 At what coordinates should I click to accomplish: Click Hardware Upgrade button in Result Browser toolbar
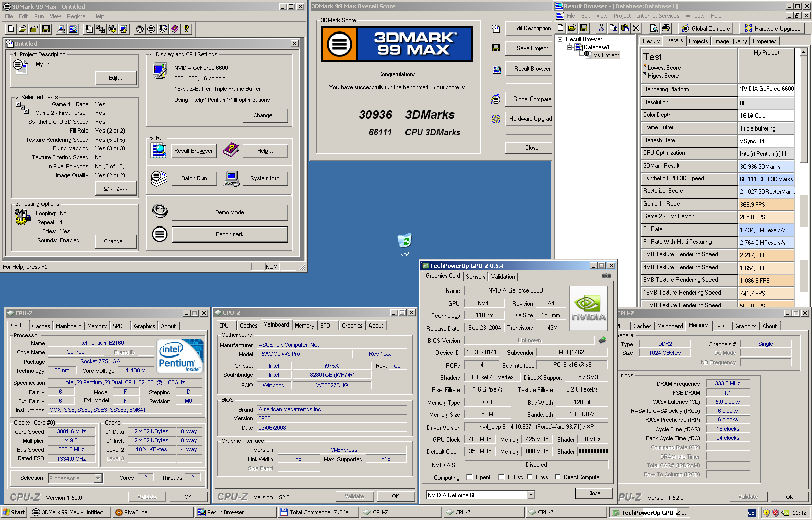772,28
